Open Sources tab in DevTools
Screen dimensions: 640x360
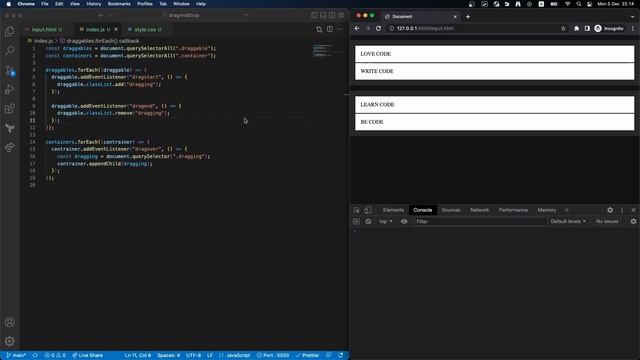pos(451,210)
